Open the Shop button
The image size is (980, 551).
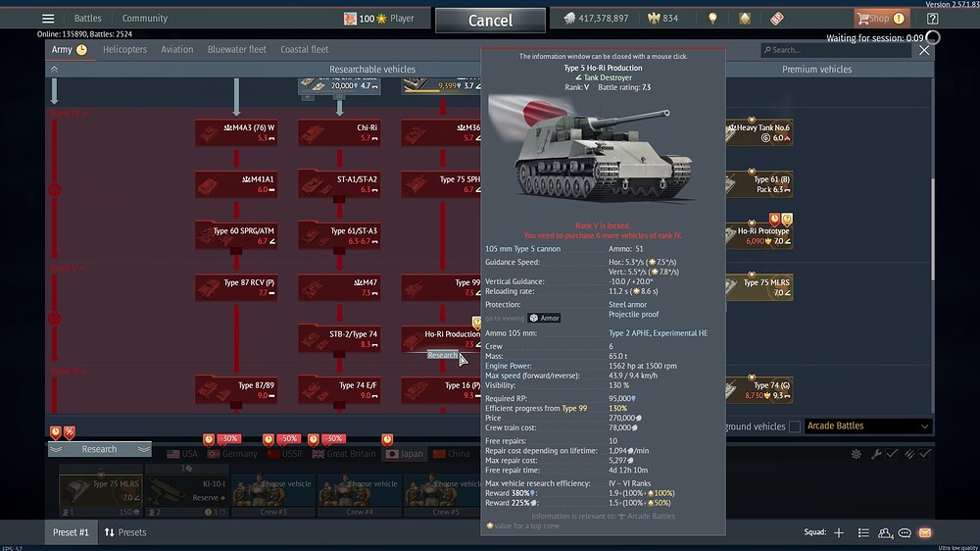(881, 18)
